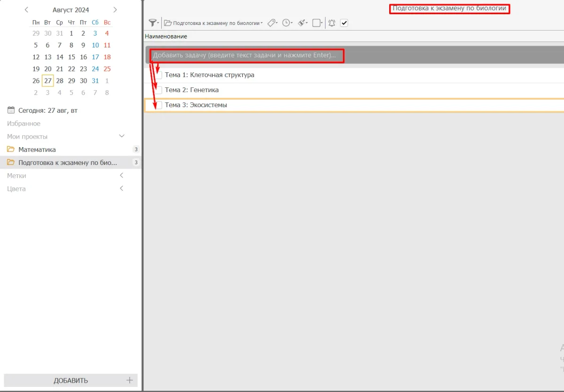Go to next month in calendar

tap(115, 10)
